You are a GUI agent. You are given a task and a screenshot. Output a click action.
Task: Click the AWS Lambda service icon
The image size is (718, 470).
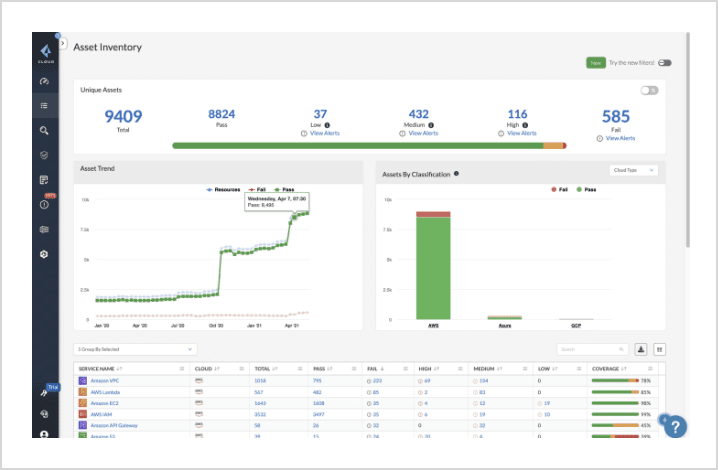click(x=82, y=392)
